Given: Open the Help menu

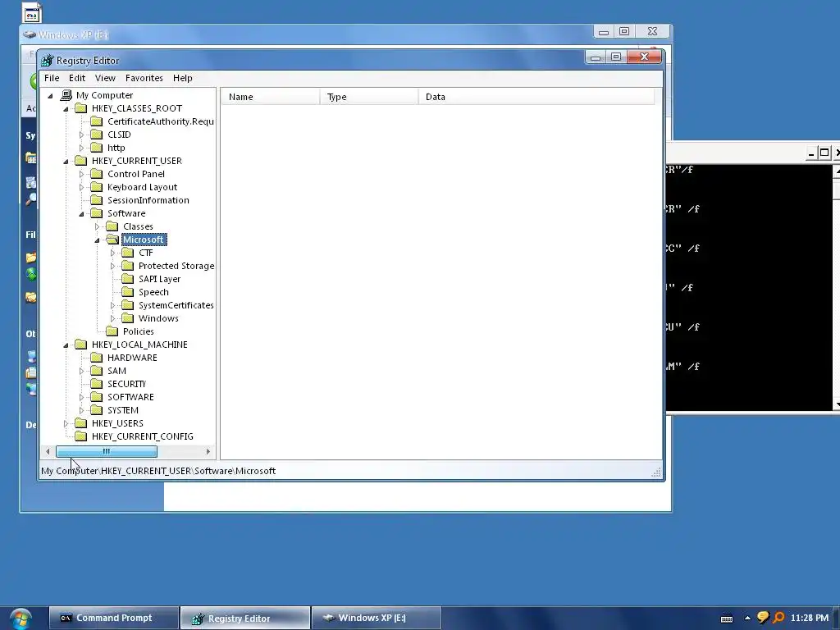Looking at the screenshot, I should 182,78.
